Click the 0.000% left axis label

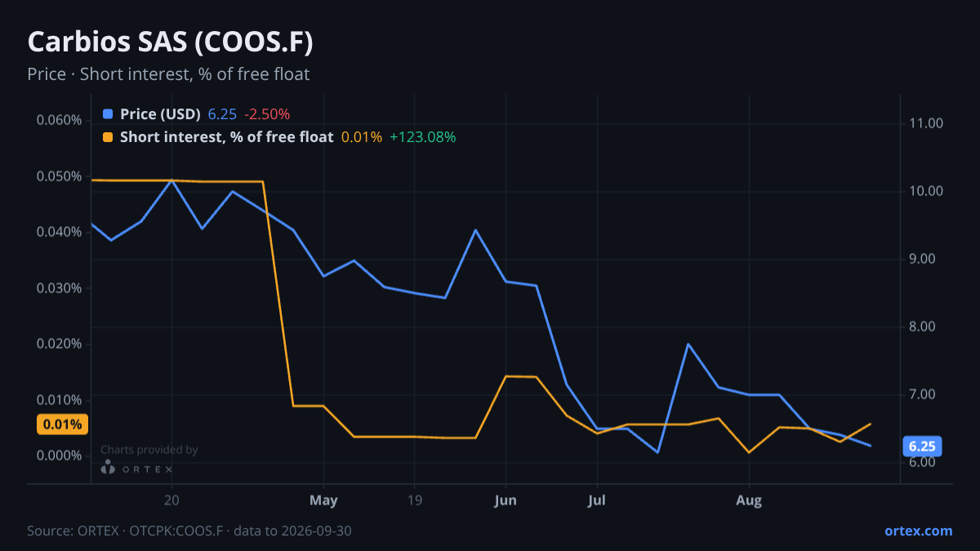click(x=59, y=455)
